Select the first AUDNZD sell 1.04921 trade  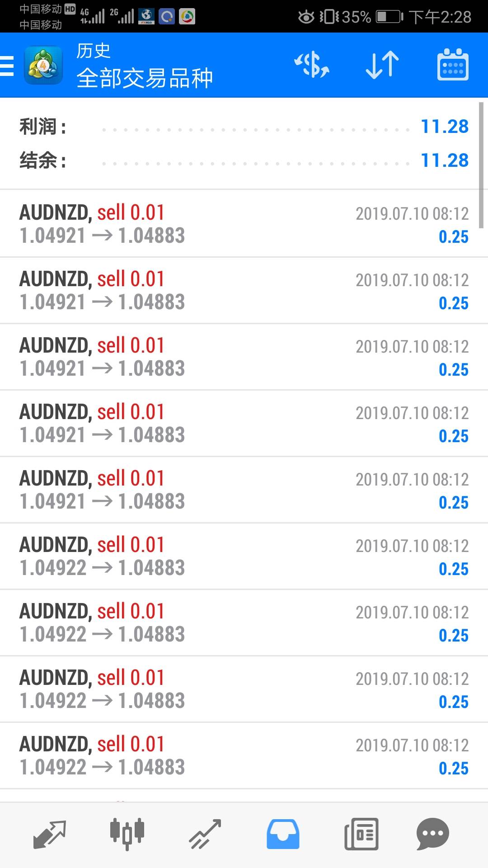(x=244, y=224)
